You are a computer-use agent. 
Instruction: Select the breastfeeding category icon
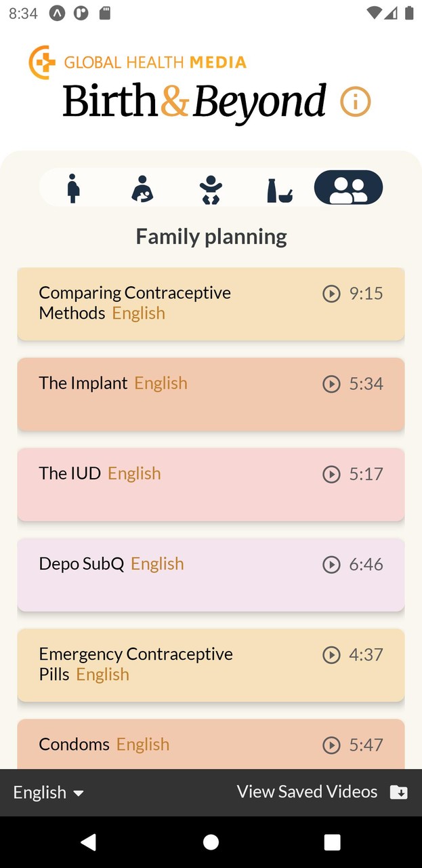(x=142, y=189)
